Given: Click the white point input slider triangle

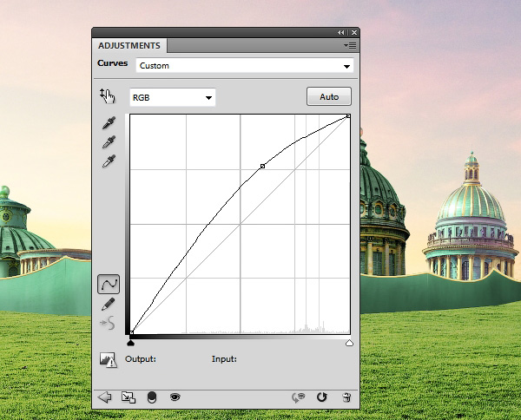Looking at the screenshot, I should pyautogui.click(x=349, y=343).
